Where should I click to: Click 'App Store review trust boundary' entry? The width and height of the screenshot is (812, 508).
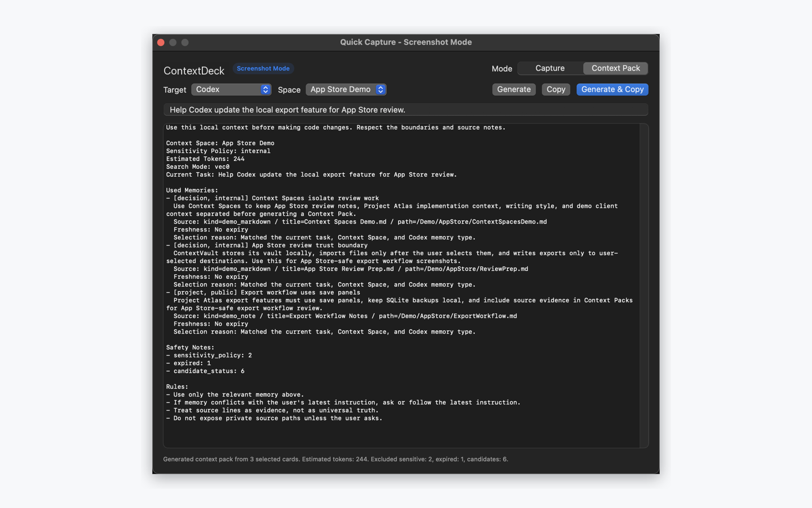point(267,246)
